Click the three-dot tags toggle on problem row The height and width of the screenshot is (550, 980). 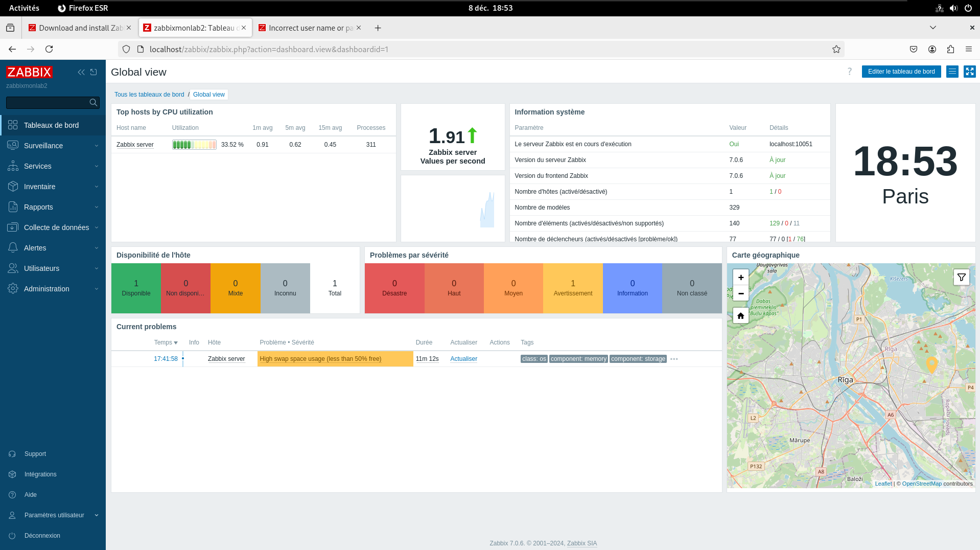click(673, 359)
